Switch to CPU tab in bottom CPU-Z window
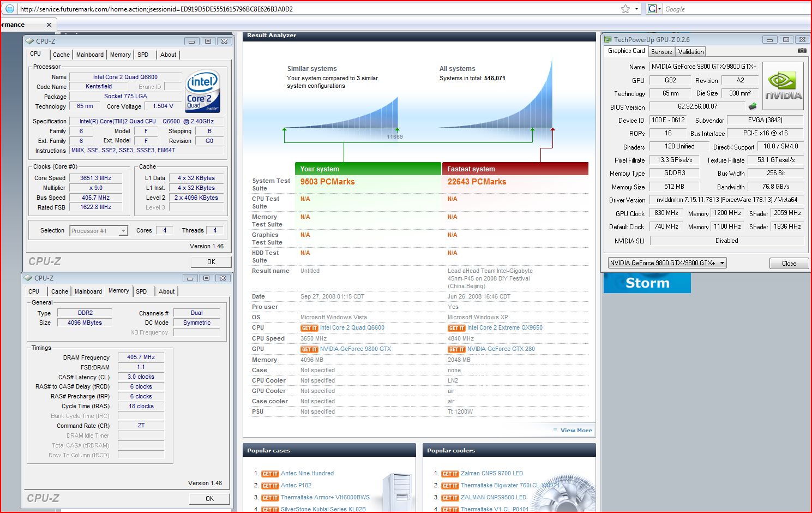 tap(34, 291)
